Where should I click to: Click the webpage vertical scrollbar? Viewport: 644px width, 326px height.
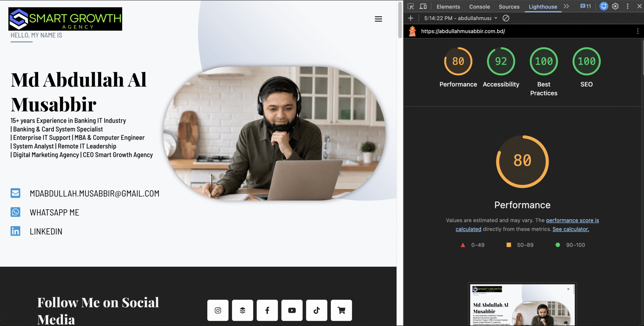click(x=400, y=20)
